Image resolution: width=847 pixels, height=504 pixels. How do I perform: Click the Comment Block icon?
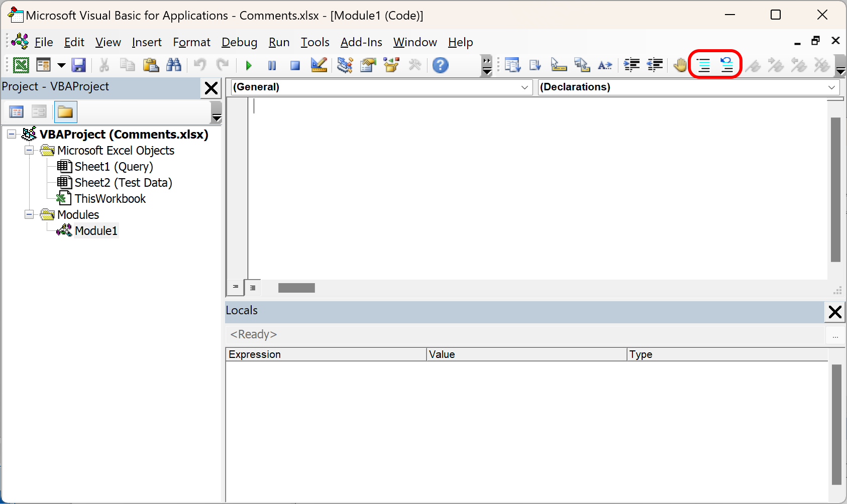click(x=703, y=65)
